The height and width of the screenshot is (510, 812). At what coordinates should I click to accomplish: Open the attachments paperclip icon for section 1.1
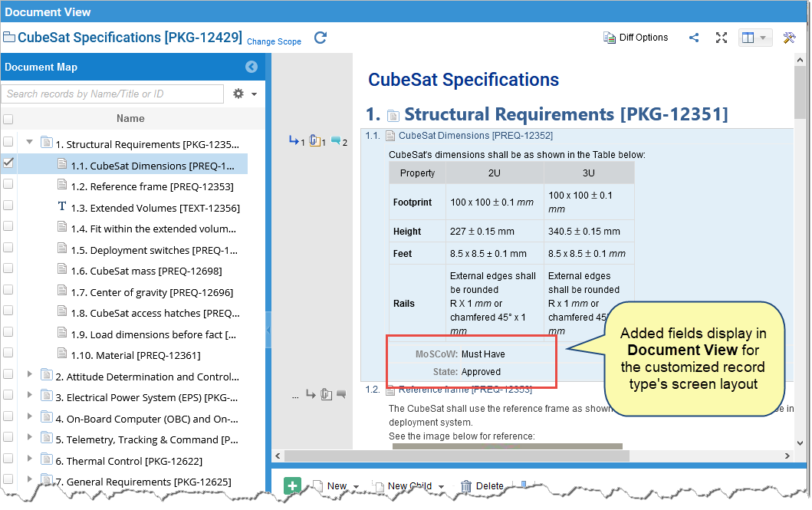tap(315, 140)
